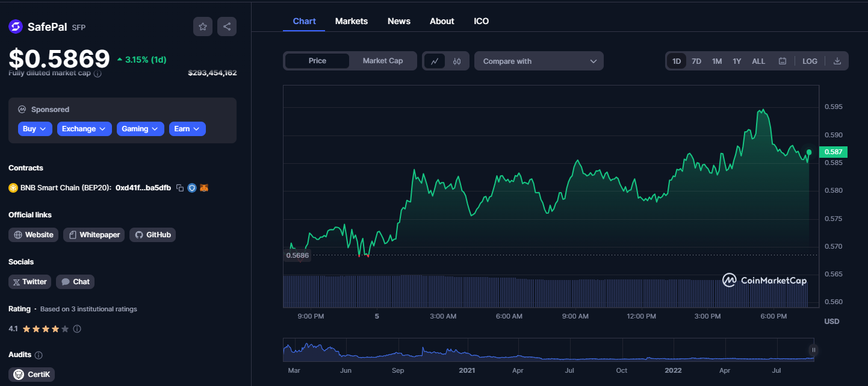Viewport: 868px width, 386px height.
Task: Expand the Gaming sponsored dropdown
Action: point(140,129)
